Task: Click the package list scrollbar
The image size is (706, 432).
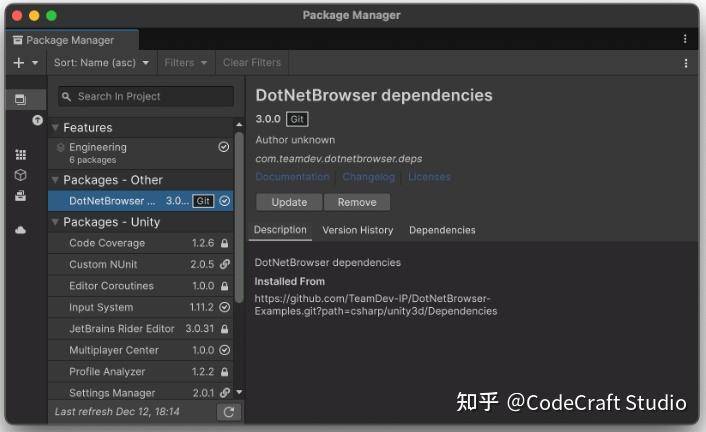Action: click(x=239, y=216)
